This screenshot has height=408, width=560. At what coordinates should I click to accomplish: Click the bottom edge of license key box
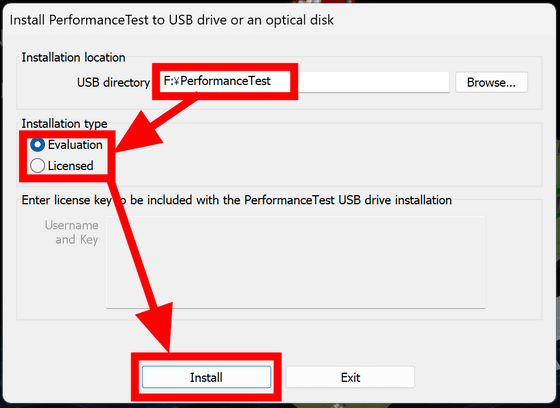pos(295,308)
